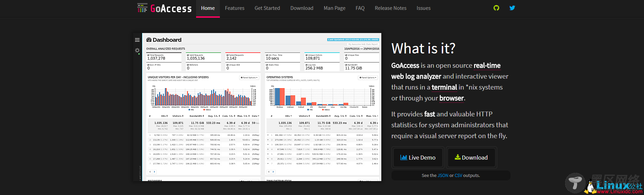The image size is (644, 195).
Task: Click the Valid Requests value 1,035,136
Action: tap(196, 59)
